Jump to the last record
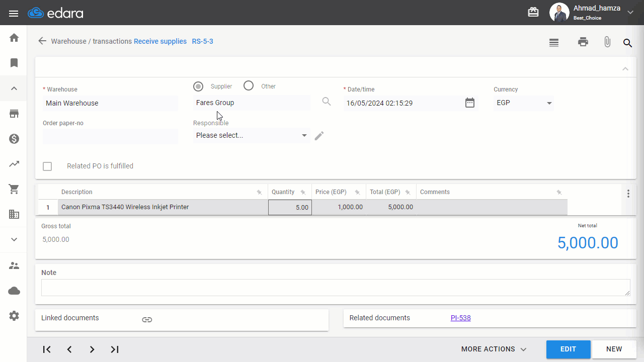The width and height of the screenshot is (644, 362). point(115,349)
